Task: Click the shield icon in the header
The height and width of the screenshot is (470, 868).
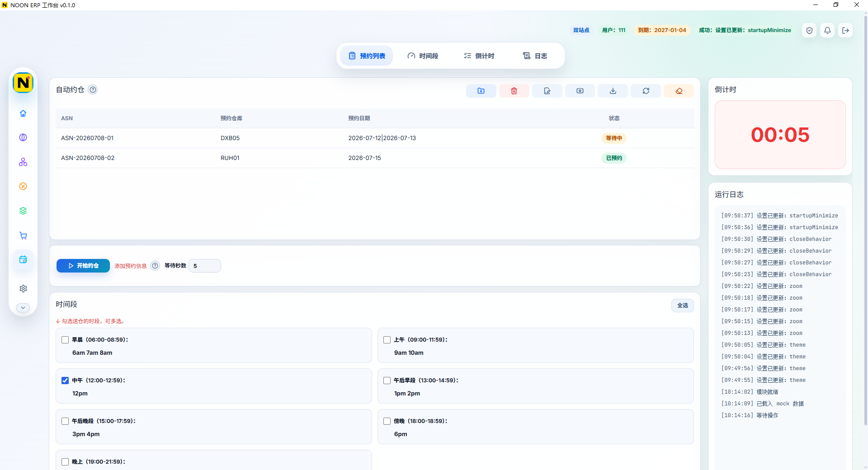Action: click(810, 30)
